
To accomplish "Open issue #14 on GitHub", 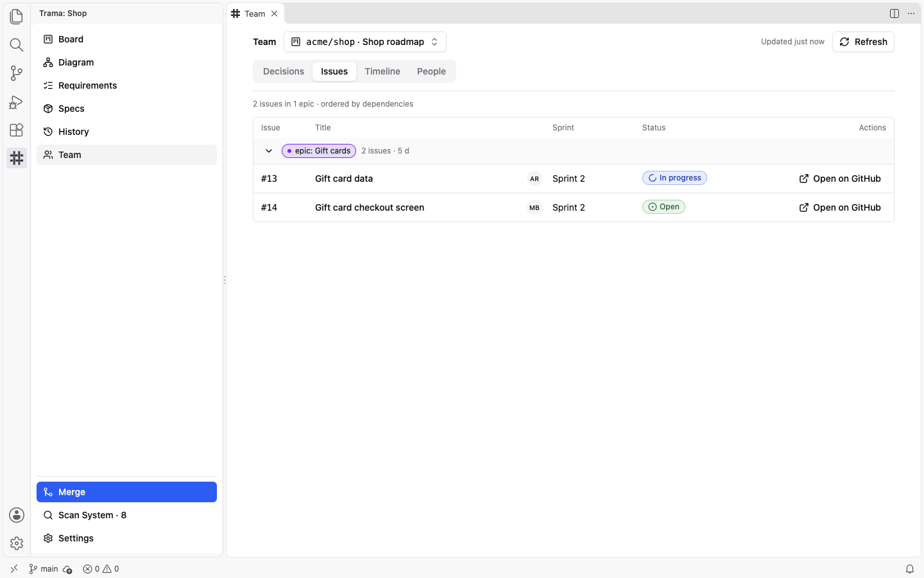I will point(840,207).
